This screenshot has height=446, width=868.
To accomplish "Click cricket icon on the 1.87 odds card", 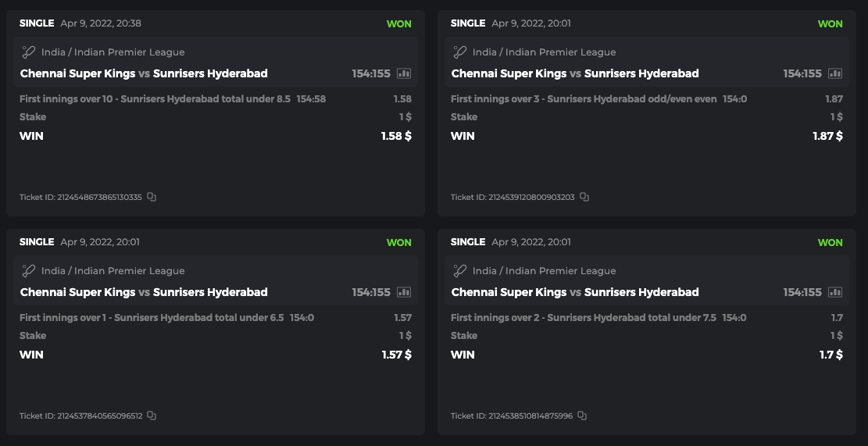I will [460, 52].
